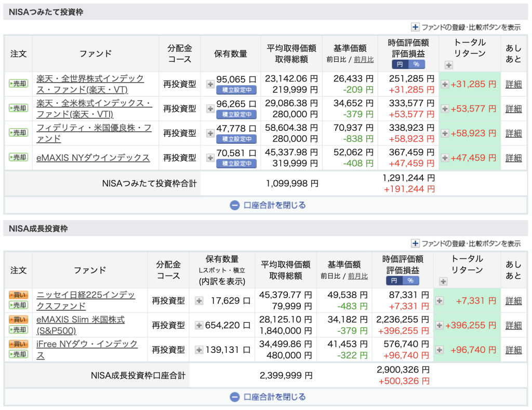This screenshot has width=532, height=410.
Task: Open 詳細 link for iFree NYダウ・インデックス
Action: click(x=513, y=350)
